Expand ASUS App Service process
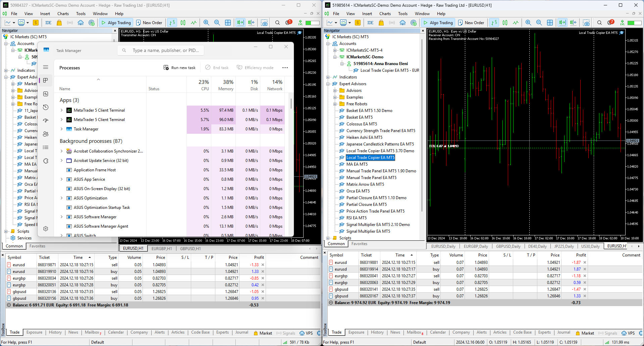This screenshot has width=644, height=346. click(x=61, y=179)
